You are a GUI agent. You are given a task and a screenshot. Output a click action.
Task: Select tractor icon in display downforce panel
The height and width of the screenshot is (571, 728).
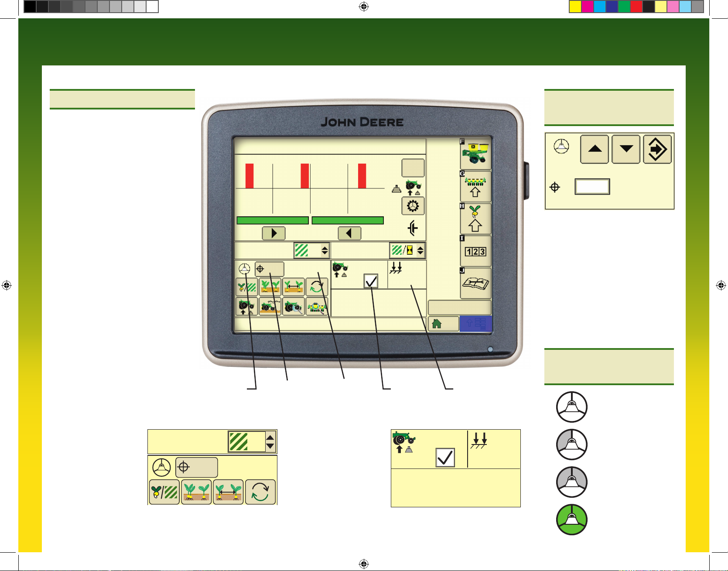click(x=340, y=270)
